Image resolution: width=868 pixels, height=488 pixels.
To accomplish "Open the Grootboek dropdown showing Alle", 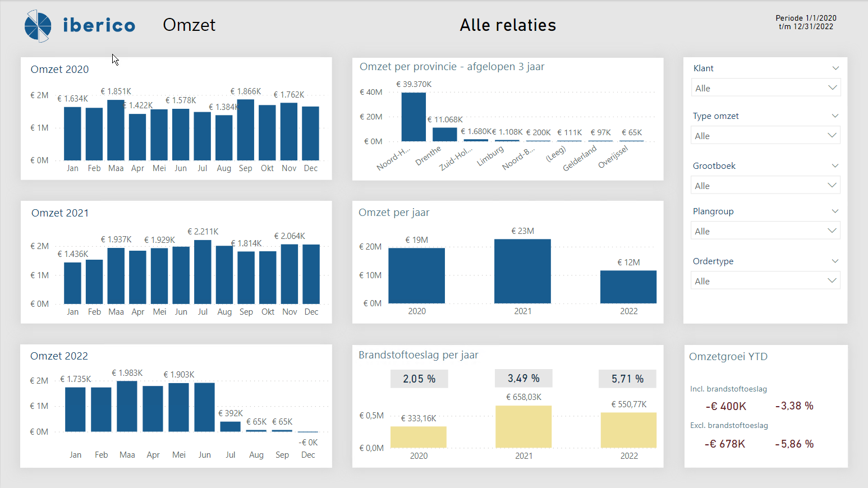I will pos(765,186).
